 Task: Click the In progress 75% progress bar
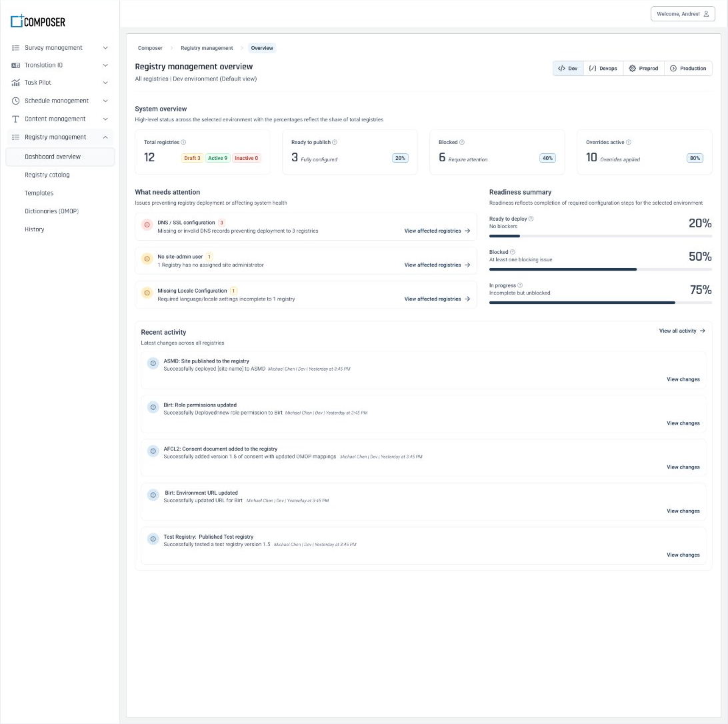click(x=600, y=303)
